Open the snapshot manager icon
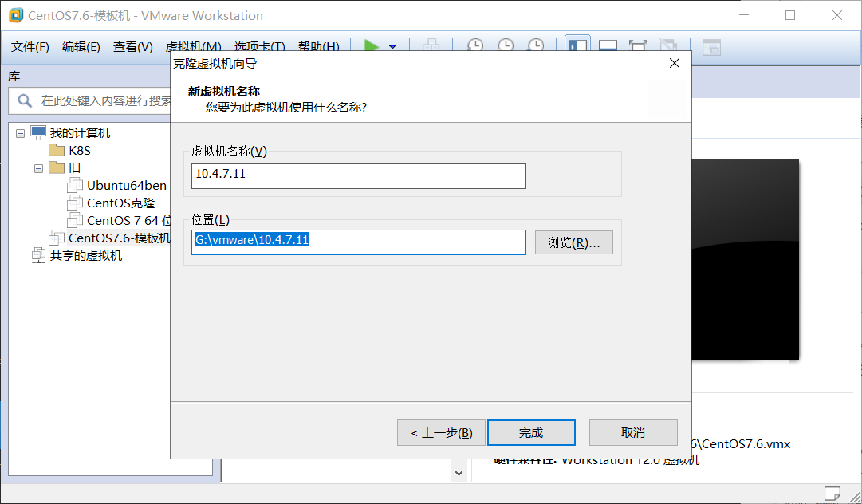 coord(537,46)
